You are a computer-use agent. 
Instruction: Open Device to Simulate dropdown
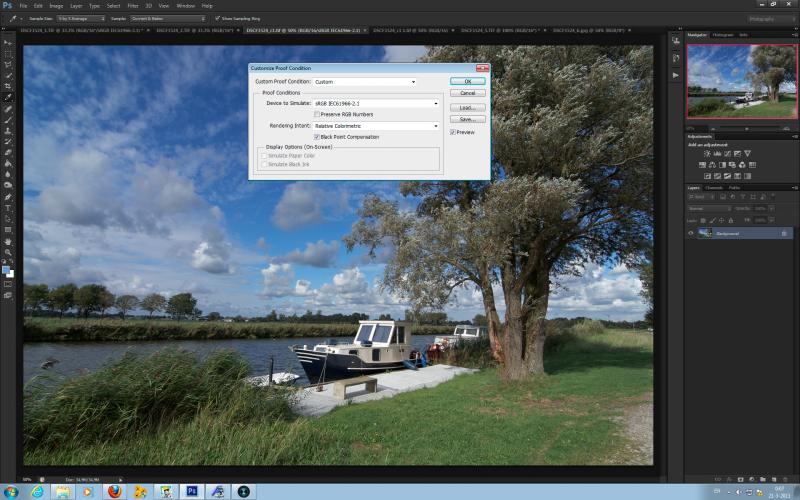click(376, 103)
